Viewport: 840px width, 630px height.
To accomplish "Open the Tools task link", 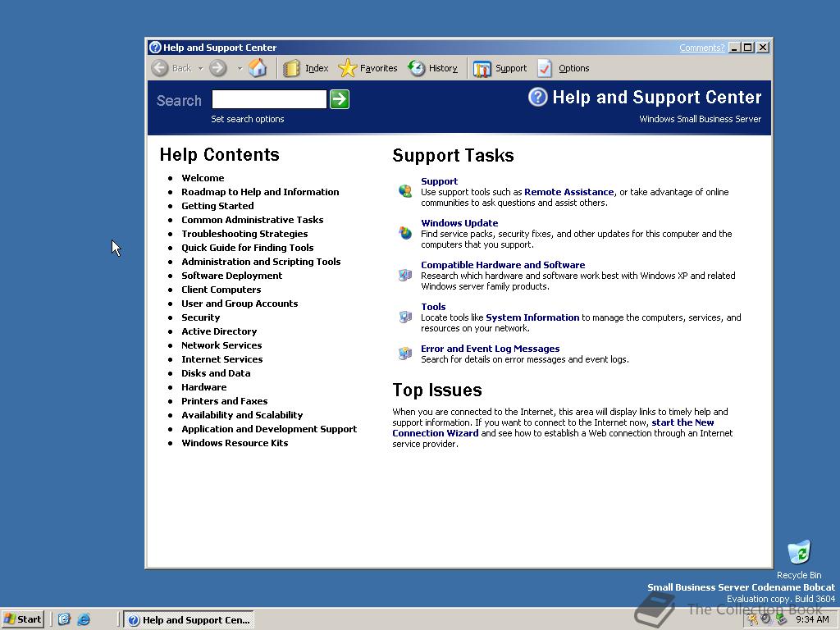I will point(433,307).
